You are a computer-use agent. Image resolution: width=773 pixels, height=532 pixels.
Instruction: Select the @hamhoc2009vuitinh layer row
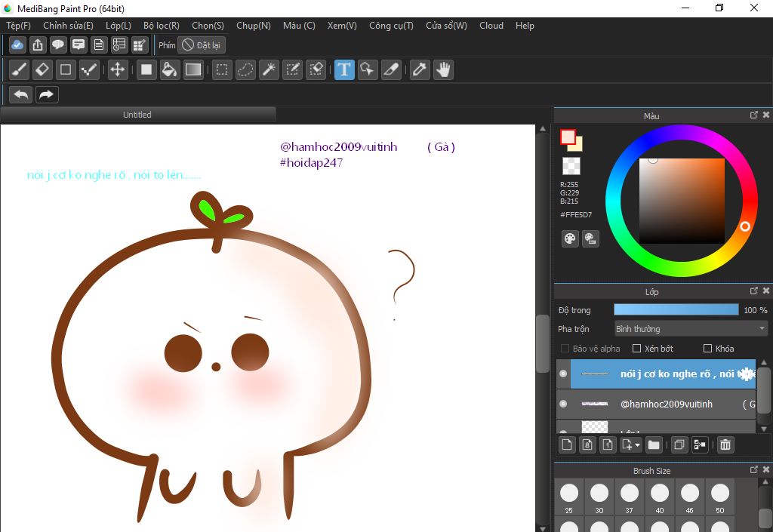tap(656, 404)
